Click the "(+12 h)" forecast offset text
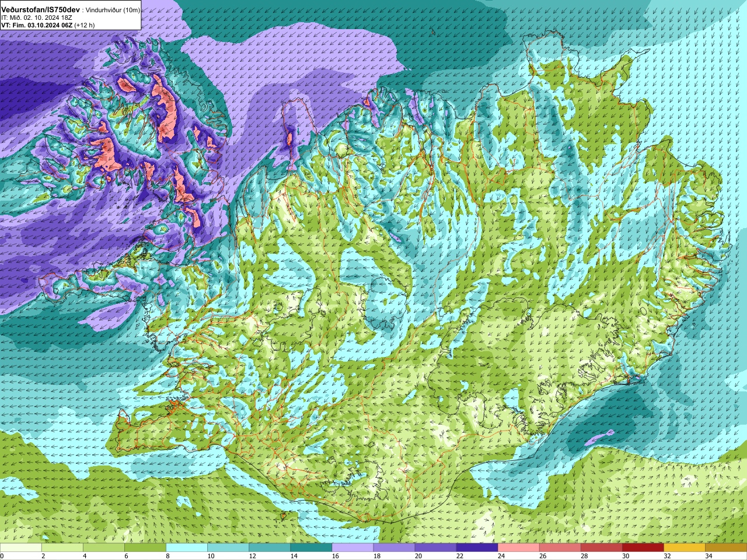Screen dimensions: 747x560 pos(85,25)
